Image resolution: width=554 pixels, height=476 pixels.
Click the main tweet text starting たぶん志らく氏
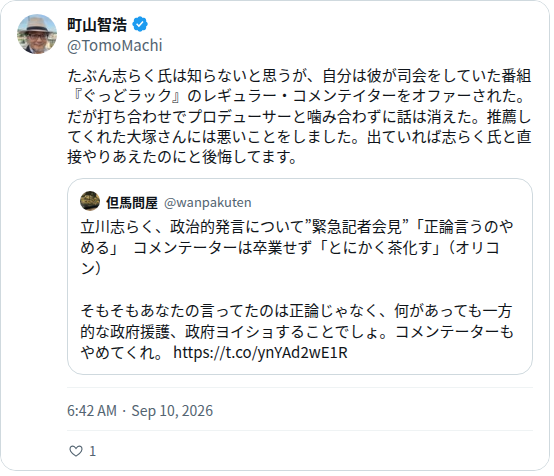pos(300,117)
